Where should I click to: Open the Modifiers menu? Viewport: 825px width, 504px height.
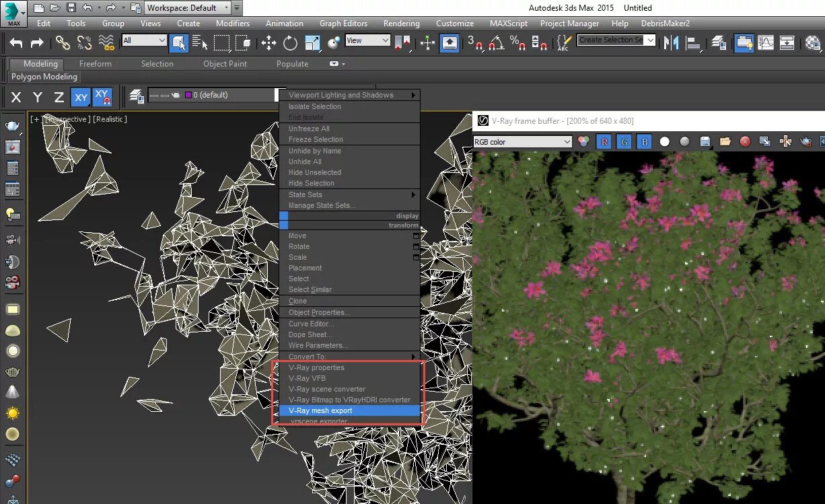pyautogui.click(x=233, y=23)
